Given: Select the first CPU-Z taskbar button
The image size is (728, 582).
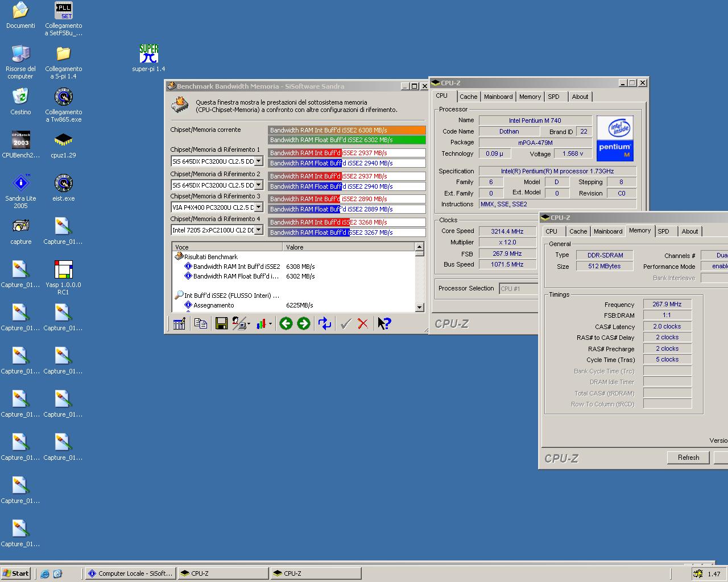Looking at the screenshot, I should [223, 573].
